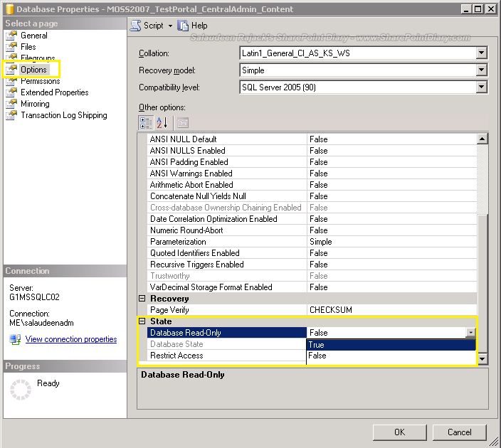Select the ANSI NULL Default property

coord(227,139)
